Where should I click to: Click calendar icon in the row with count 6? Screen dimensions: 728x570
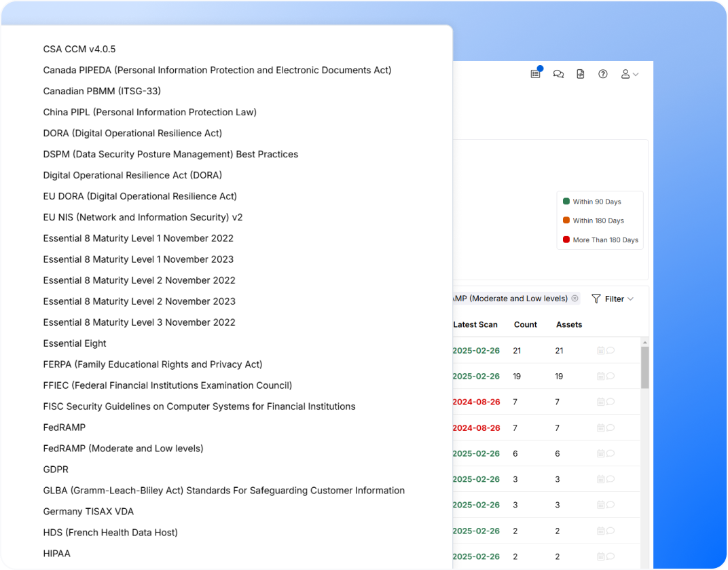(x=601, y=453)
